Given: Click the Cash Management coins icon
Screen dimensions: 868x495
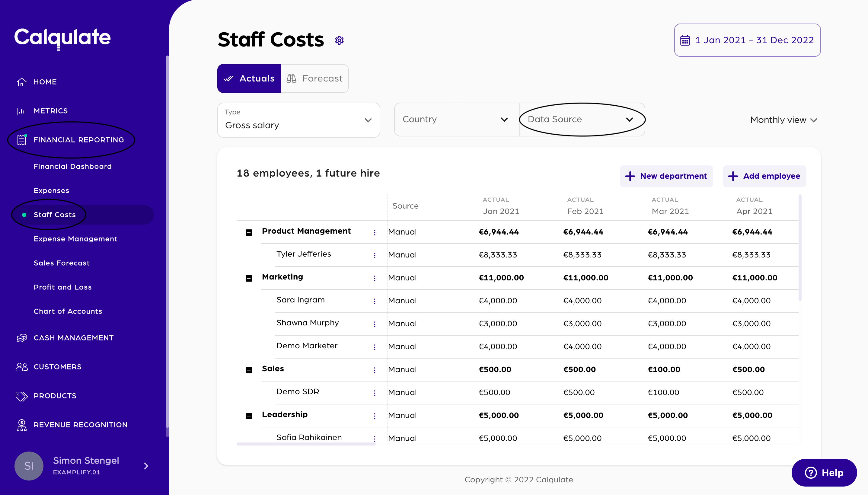Looking at the screenshot, I should point(22,338).
